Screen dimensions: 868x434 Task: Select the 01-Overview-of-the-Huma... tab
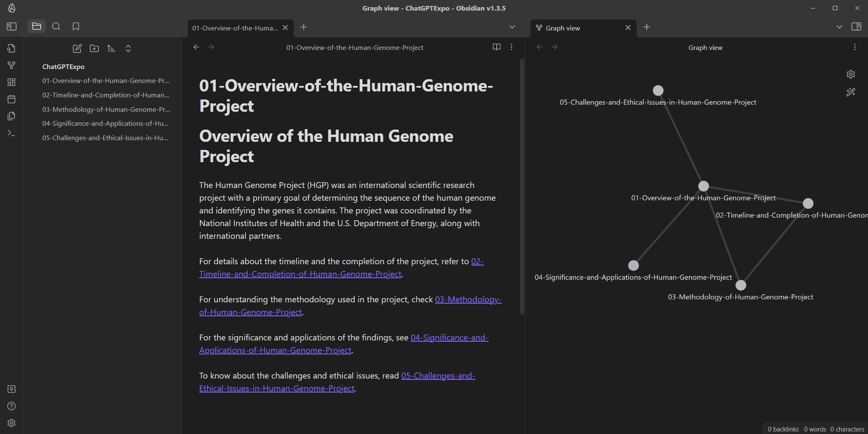pos(235,28)
